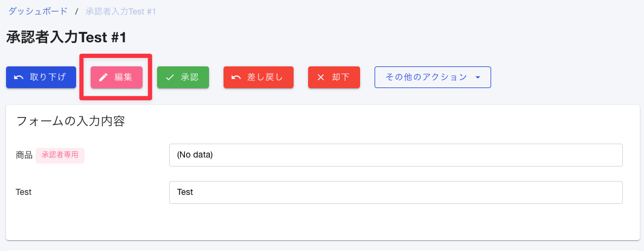Withdraw the request with the 取り下げ button
The width and height of the screenshot is (644, 251).
pos(41,77)
